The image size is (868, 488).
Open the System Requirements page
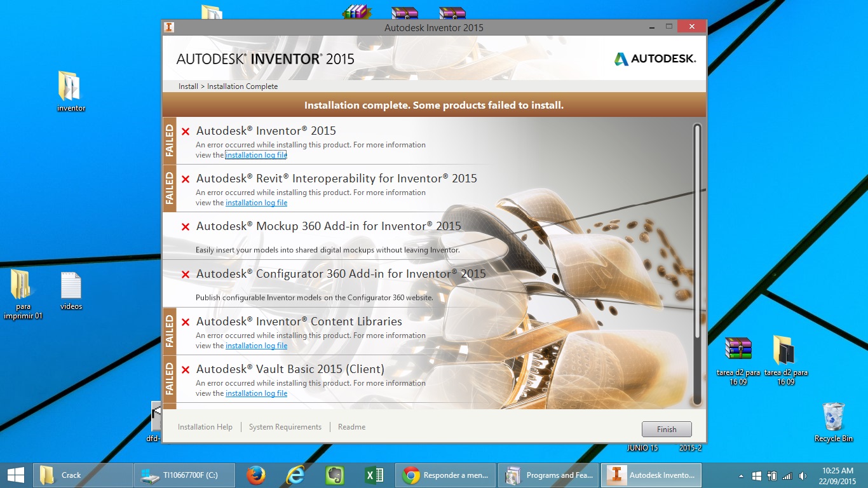coord(285,426)
